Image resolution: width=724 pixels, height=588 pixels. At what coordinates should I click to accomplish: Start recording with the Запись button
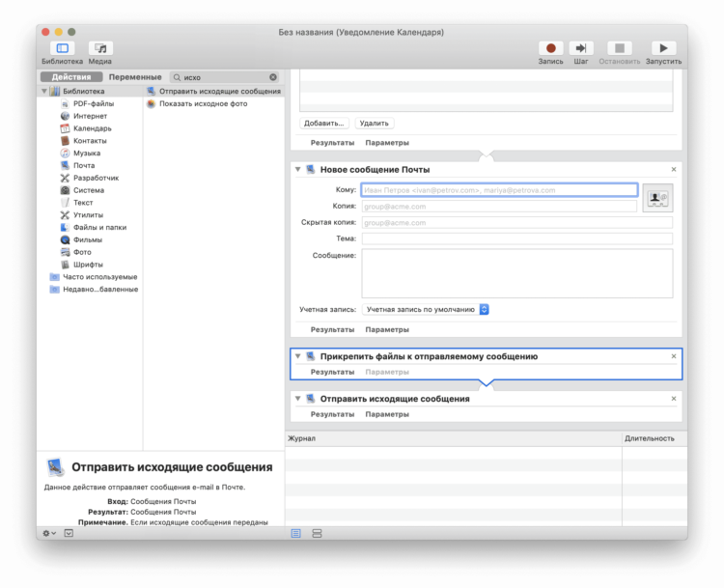pos(550,48)
